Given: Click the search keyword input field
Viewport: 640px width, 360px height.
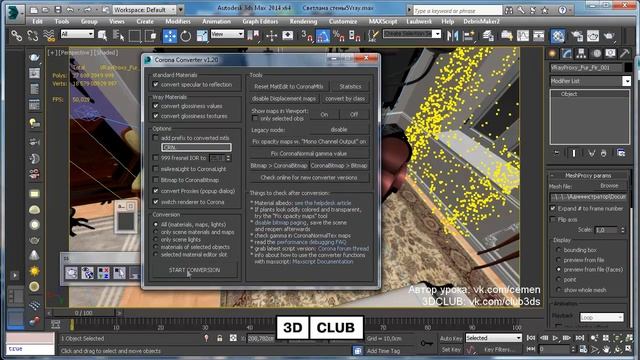Looking at the screenshot, I should (458, 11).
